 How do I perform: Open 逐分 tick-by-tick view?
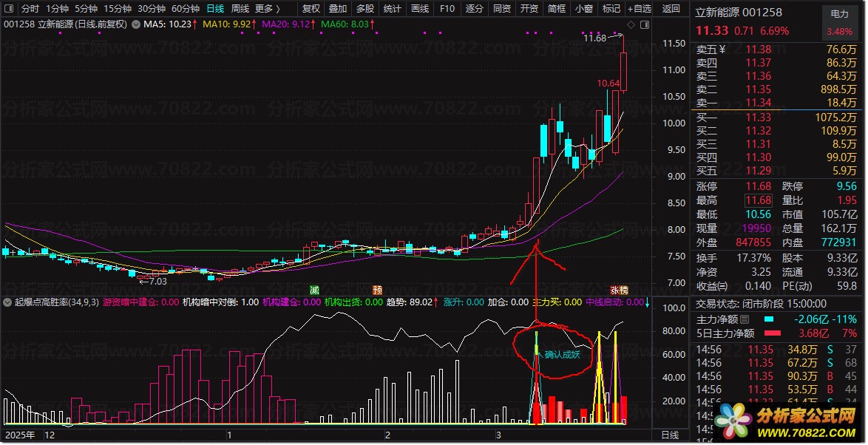click(475, 8)
